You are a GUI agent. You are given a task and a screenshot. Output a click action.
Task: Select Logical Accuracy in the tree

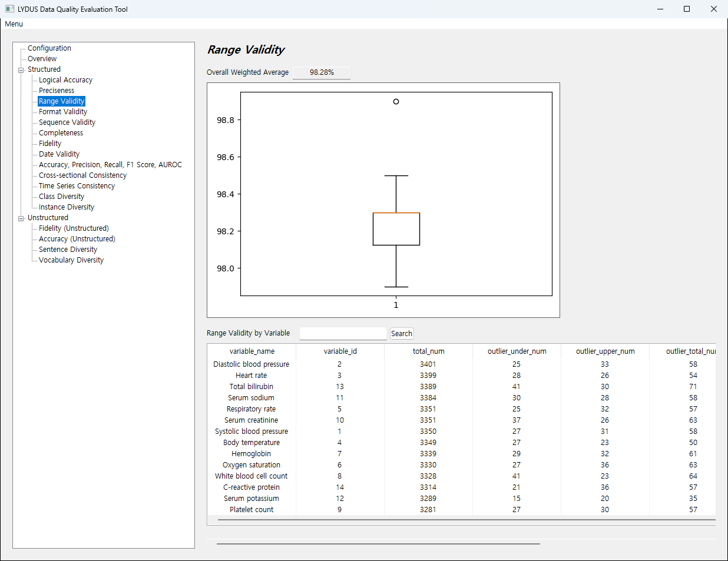click(65, 80)
